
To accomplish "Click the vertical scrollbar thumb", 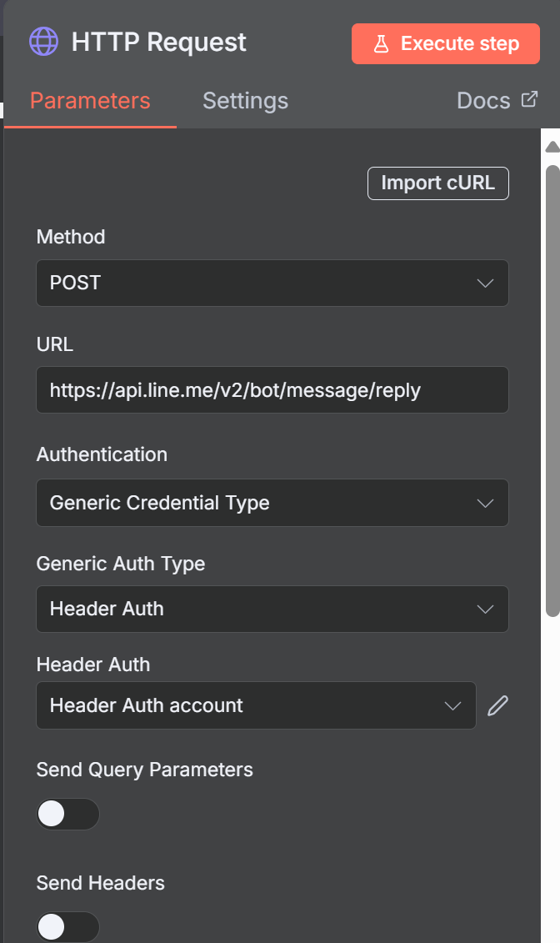I will coord(552,390).
